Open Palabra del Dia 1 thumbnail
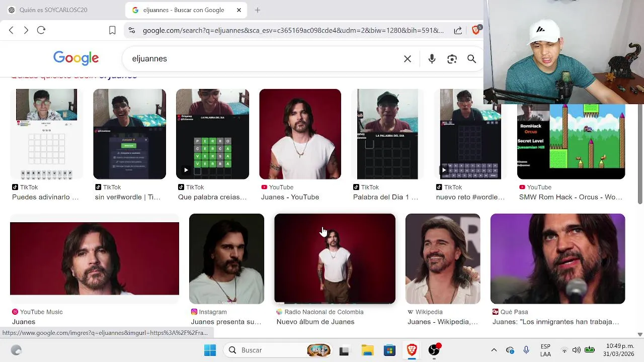 click(x=387, y=134)
